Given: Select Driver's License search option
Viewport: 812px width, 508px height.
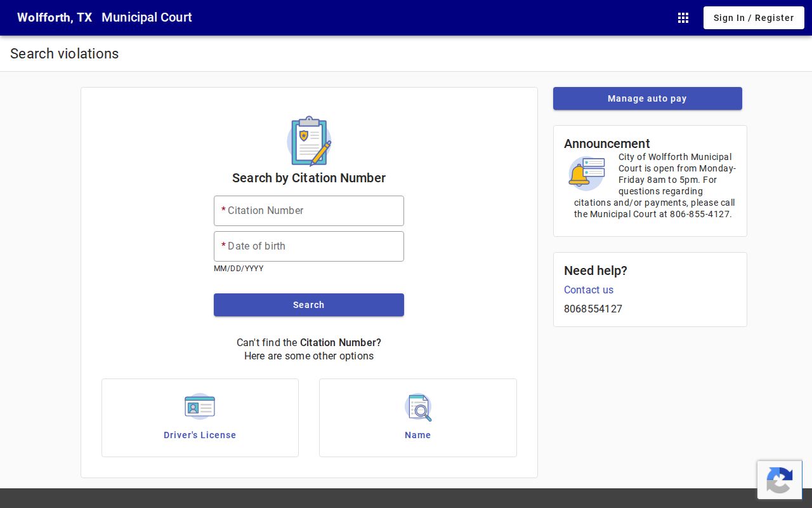Looking at the screenshot, I should click(200, 418).
